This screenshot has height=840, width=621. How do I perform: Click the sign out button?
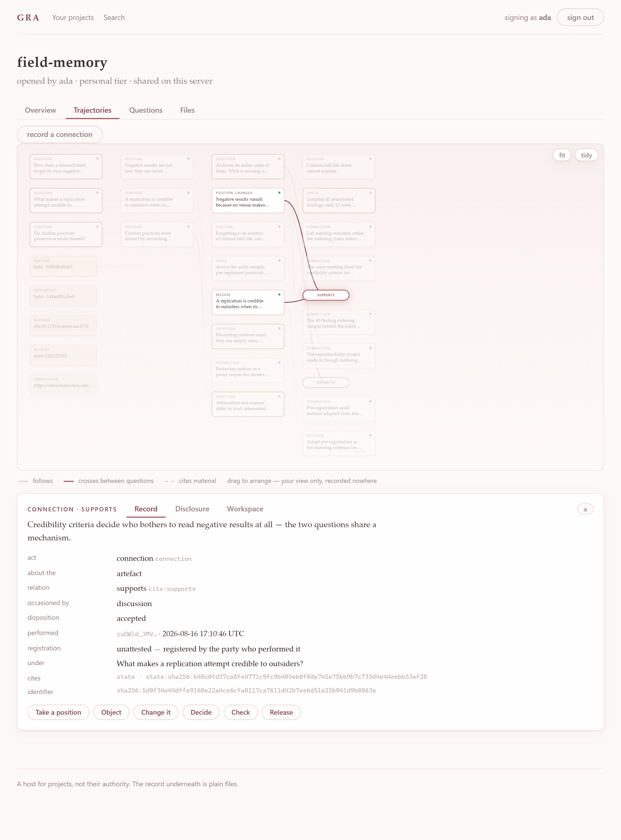[x=580, y=18]
